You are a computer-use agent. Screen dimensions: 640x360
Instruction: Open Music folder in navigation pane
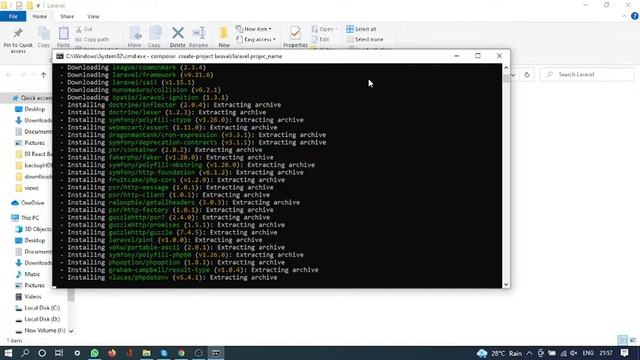(27, 274)
